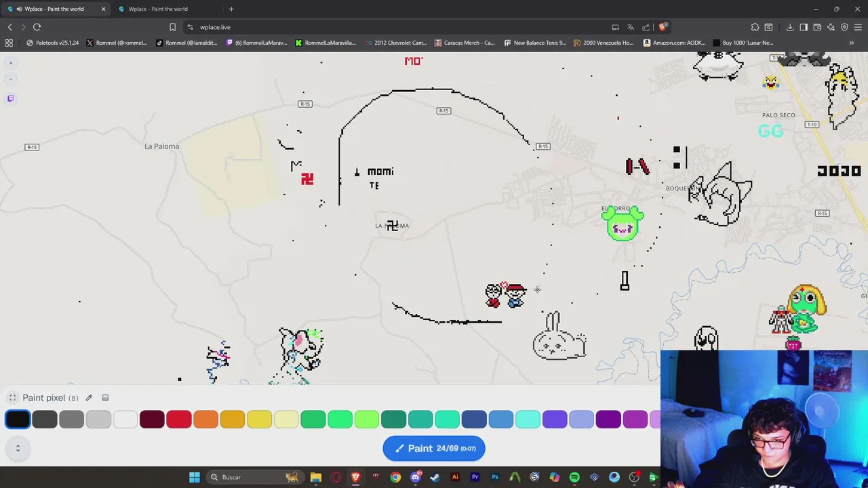This screenshot has width=868, height=488.
Task: Open the New Balance Tenis bookmark
Action: 535,43
